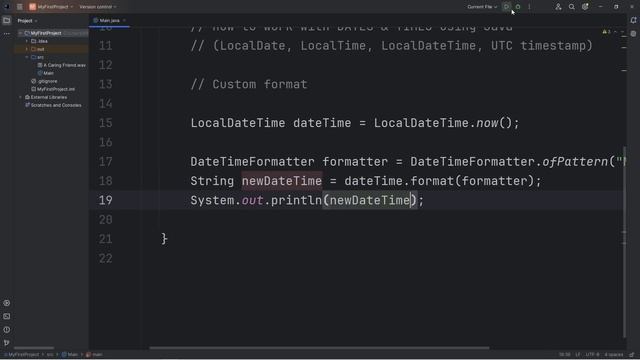Expand the out folder
The height and width of the screenshot is (360, 640).
27,49
